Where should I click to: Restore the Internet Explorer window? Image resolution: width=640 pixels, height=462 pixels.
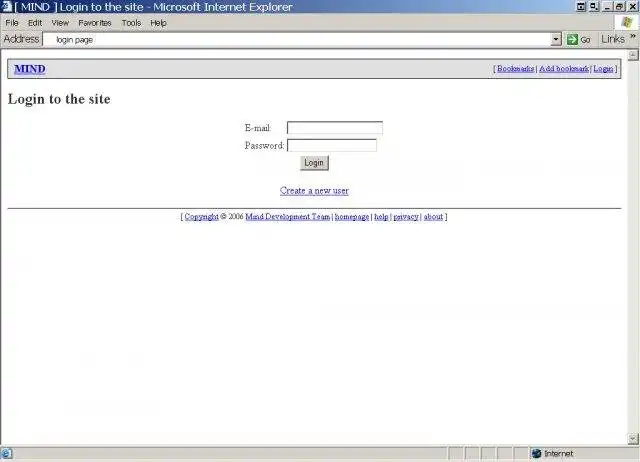(619, 7)
